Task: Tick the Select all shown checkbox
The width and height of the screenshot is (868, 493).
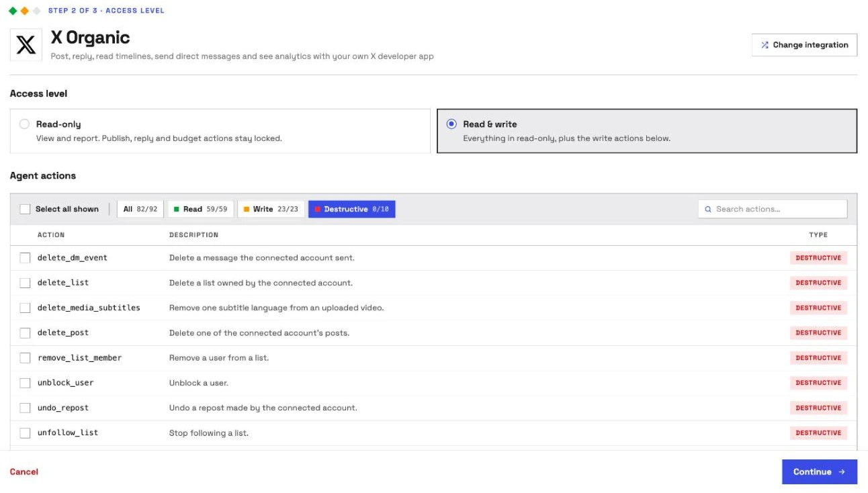Action: click(25, 210)
